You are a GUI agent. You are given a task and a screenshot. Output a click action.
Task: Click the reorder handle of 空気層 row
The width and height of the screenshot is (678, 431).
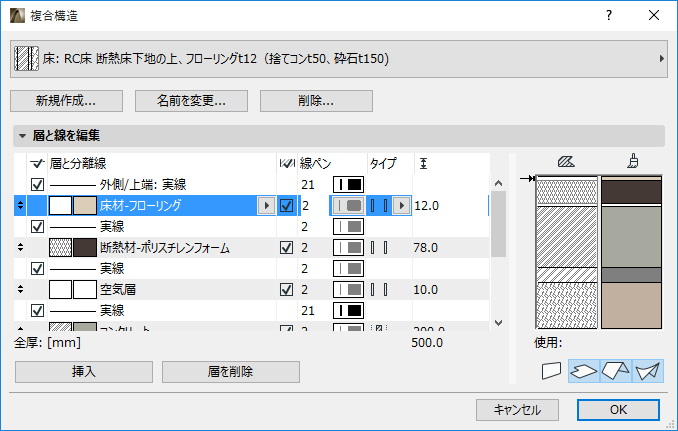coord(20,289)
